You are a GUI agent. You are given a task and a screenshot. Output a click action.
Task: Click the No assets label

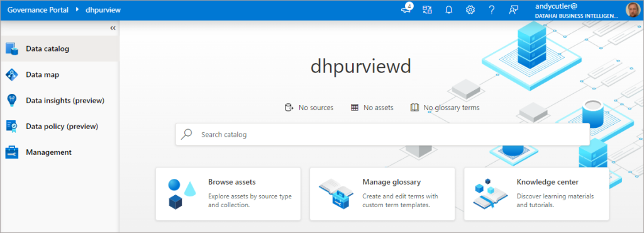[x=378, y=108]
